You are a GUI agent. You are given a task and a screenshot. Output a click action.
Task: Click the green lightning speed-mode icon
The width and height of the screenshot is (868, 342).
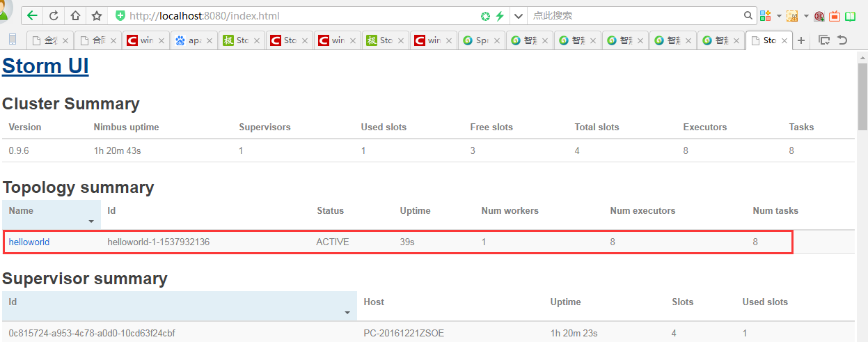click(499, 15)
